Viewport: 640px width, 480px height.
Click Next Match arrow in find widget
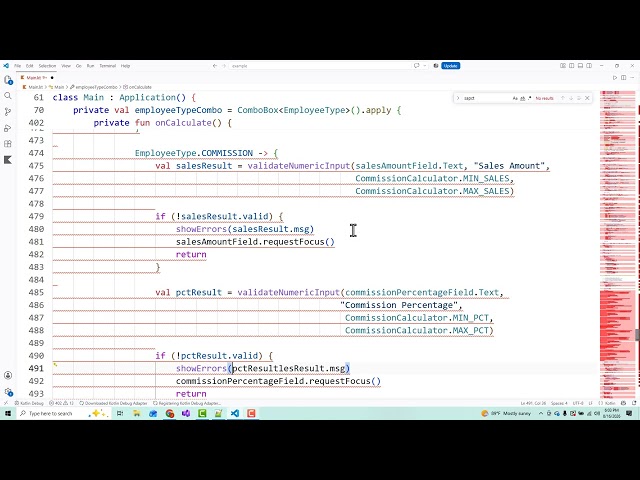point(571,98)
